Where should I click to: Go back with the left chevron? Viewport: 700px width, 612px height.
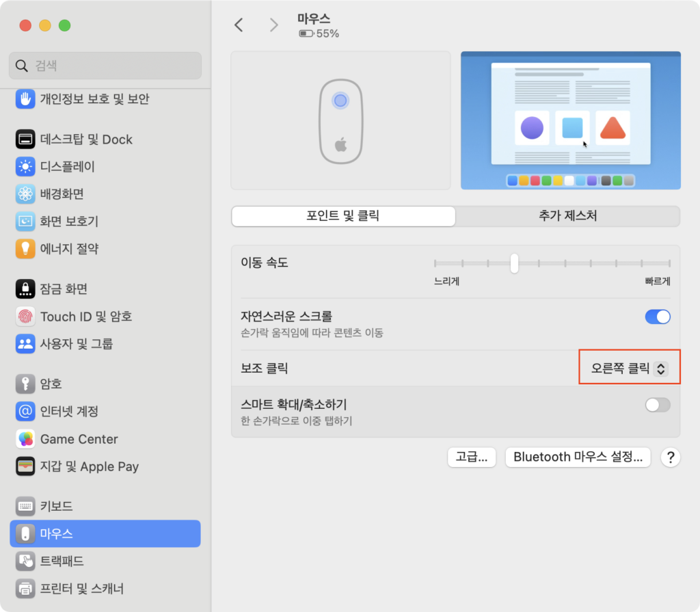tap(239, 25)
